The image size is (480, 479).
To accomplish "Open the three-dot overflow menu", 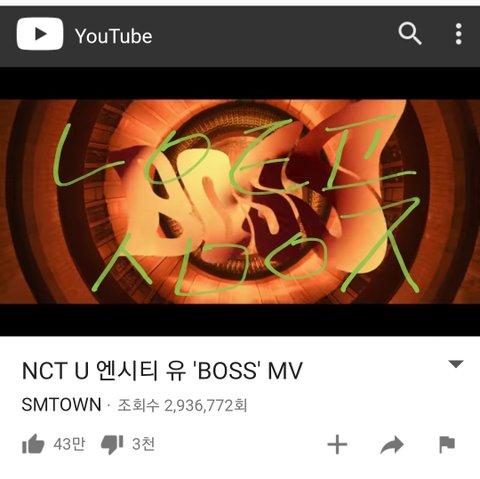I will point(459,34).
